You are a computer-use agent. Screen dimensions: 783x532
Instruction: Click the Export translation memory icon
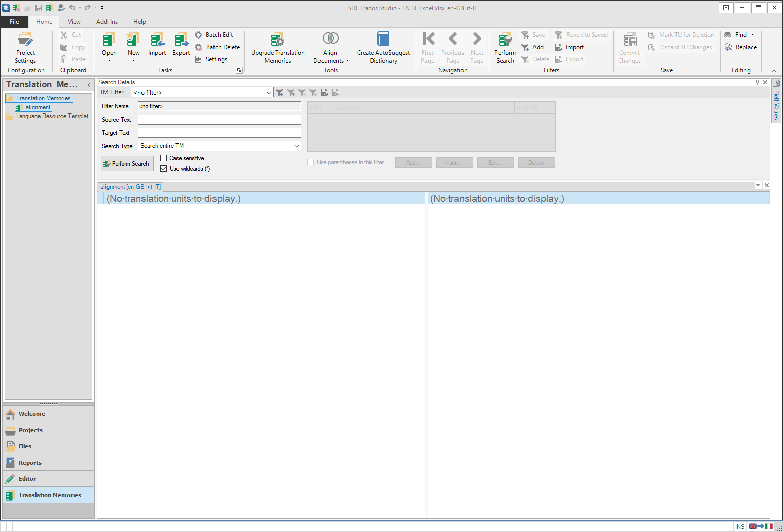tap(181, 45)
